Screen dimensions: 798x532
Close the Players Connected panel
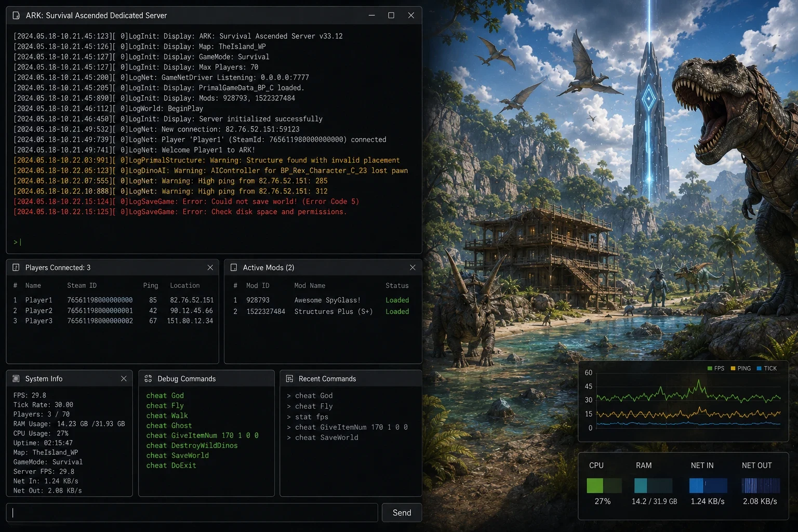pos(210,268)
